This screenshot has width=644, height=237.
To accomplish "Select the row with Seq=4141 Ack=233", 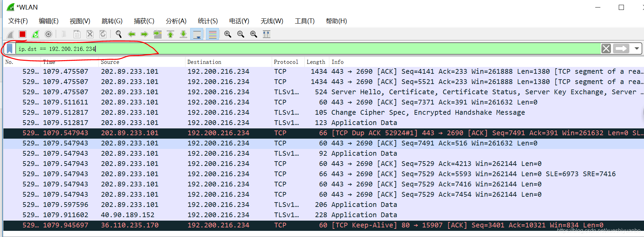I will 324,71.
